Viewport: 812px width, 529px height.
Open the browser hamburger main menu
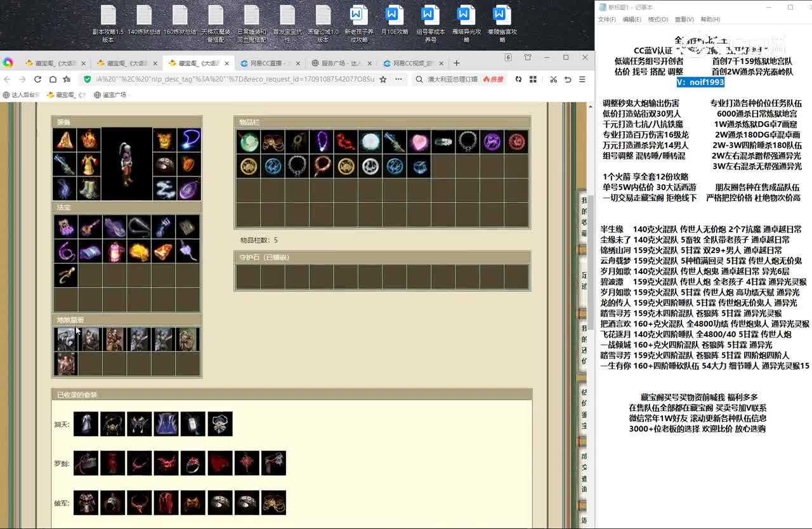pos(582,79)
